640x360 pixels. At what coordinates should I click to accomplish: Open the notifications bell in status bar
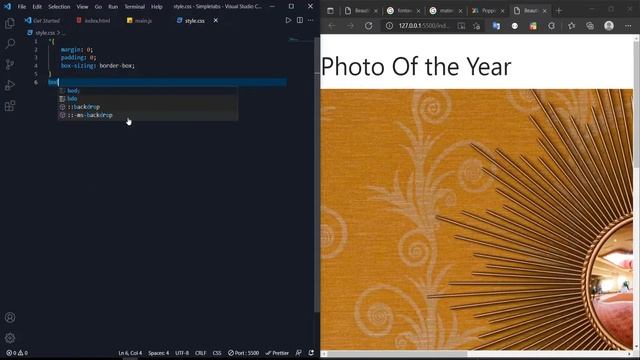(311, 353)
